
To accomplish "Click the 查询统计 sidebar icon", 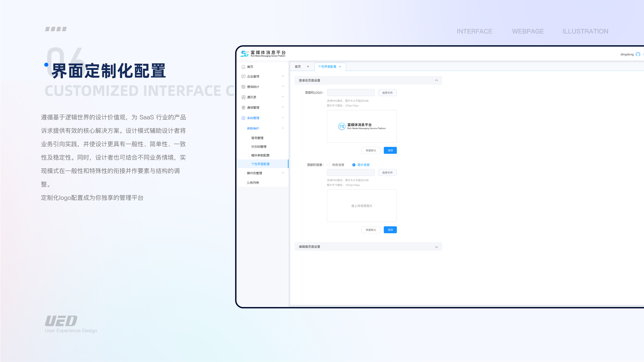I will tap(243, 87).
